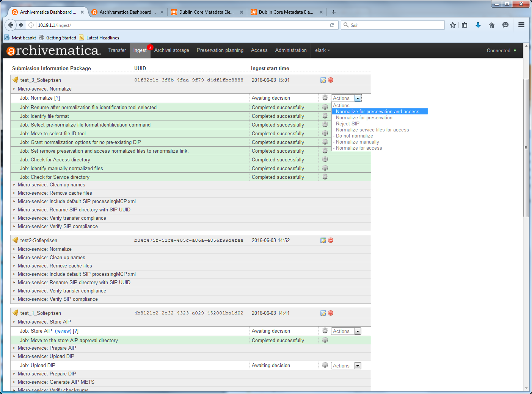
Task: Click gear icon for Job: Upload DIP
Action: (325, 365)
